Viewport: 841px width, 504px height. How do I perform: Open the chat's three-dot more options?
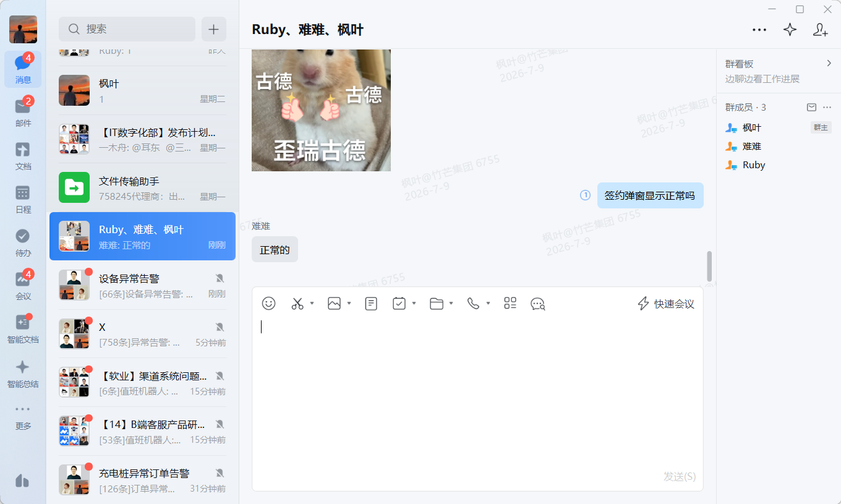click(759, 30)
